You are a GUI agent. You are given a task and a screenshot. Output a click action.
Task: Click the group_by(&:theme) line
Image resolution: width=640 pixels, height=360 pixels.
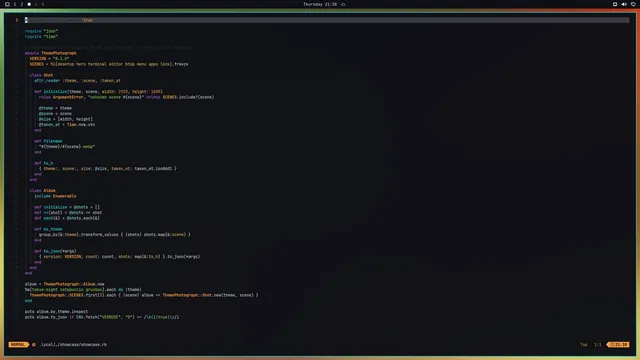[115, 235]
